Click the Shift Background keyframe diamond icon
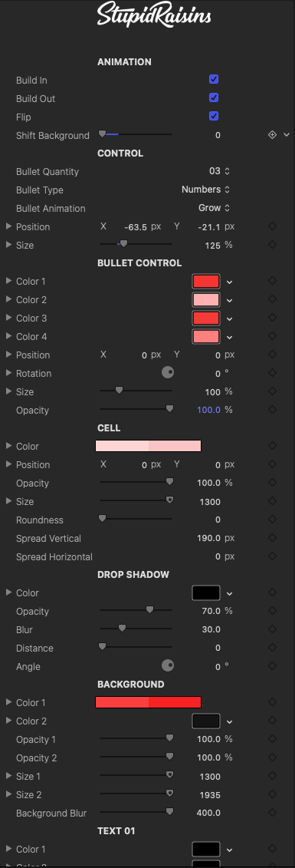Viewport: 295px width, 868px height. [272, 134]
